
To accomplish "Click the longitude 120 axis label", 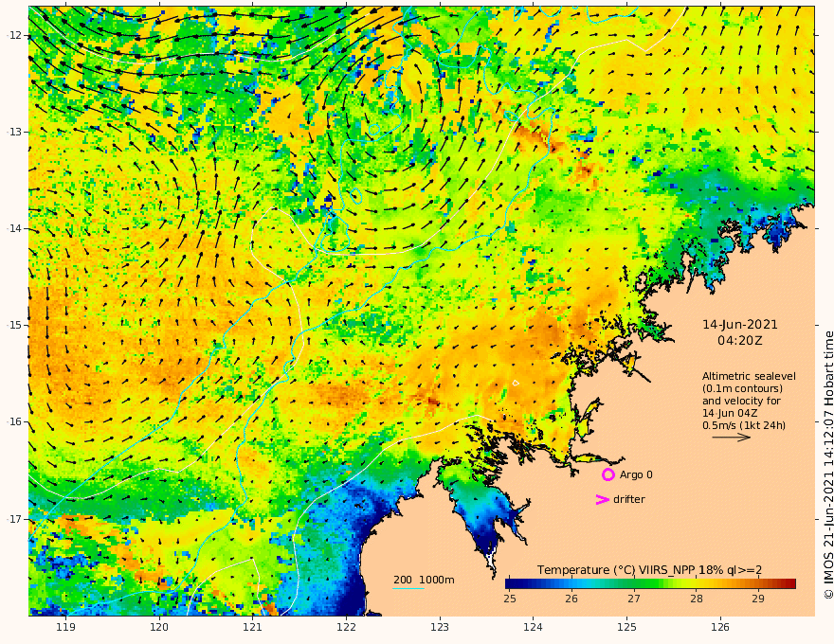I will pos(159,628).
